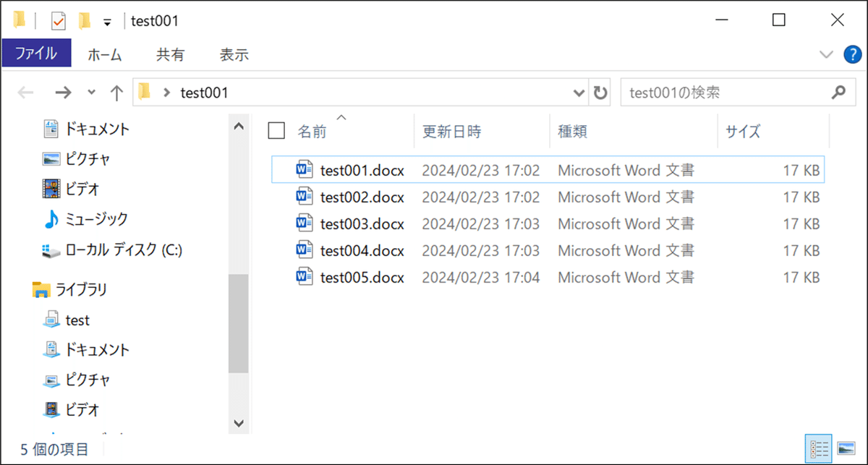Select the file name test005.docx
The height and width of the screenshot is (465, 868).
[x=362, y=278]
